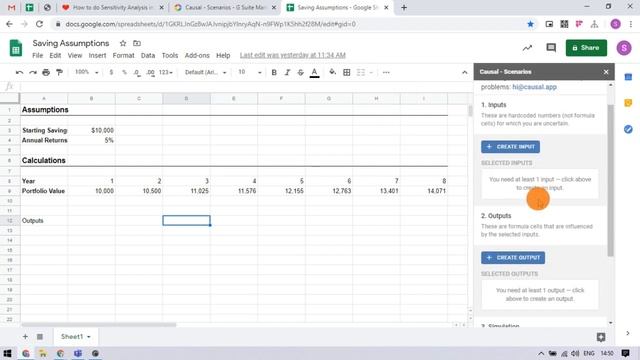640x360 pixels.
Task: Format selection as currency
Action: [111, 72]
